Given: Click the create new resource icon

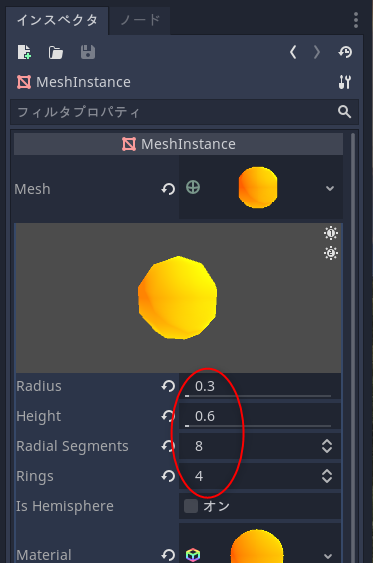Looking at the screenshot, I should (24, 52).
